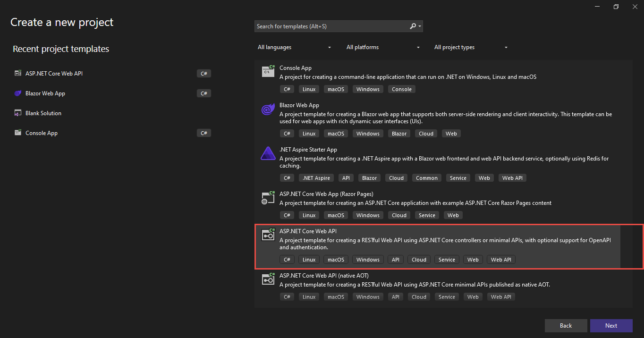Filter by the Windows tag on Console App

coord(368,89)
